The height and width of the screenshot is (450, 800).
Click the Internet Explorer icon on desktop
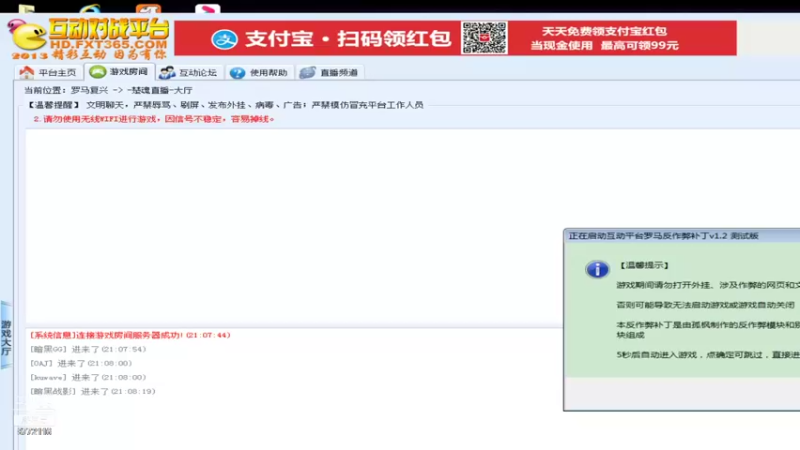90,9
